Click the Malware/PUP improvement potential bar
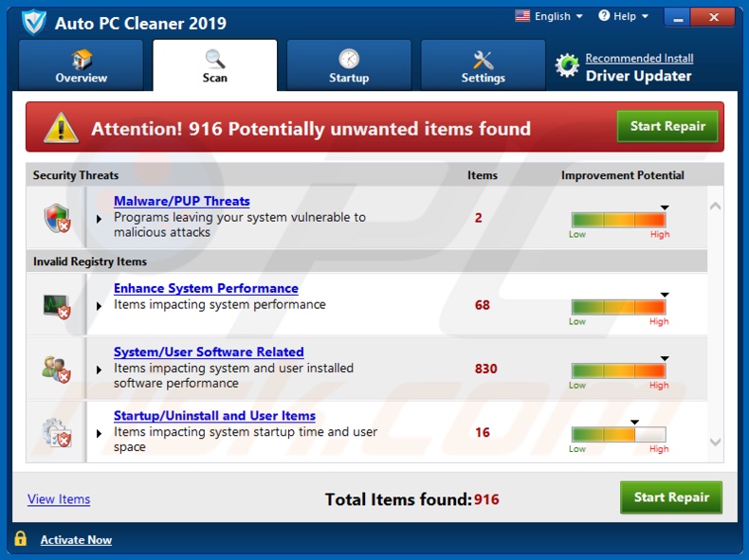The width and height of the screenshot is (749, 560). (x=618, y=220)
